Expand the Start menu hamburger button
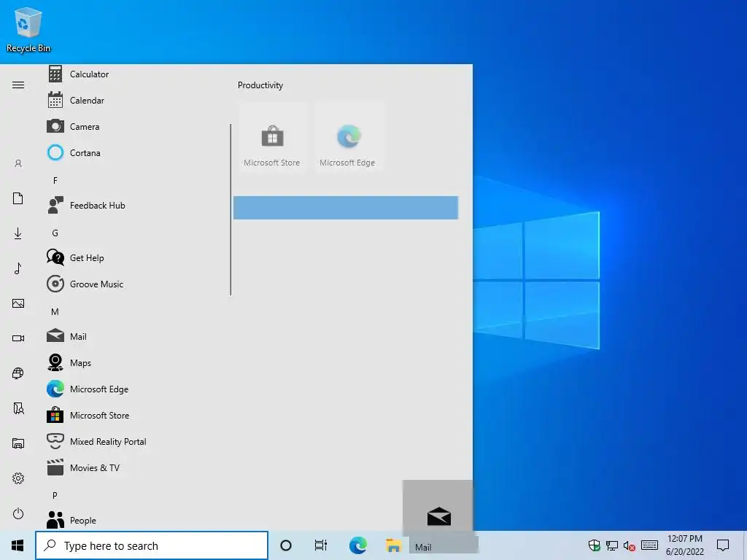This screenshot has height=560, width=747. (18, 85)
